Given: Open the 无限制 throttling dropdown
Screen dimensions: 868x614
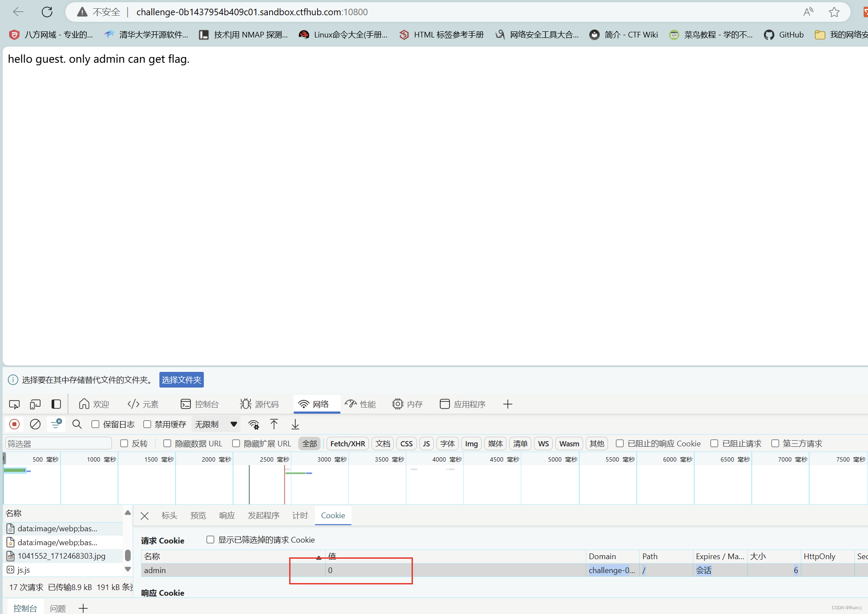Looking at the screenshot, I should [x=216, y=424].
